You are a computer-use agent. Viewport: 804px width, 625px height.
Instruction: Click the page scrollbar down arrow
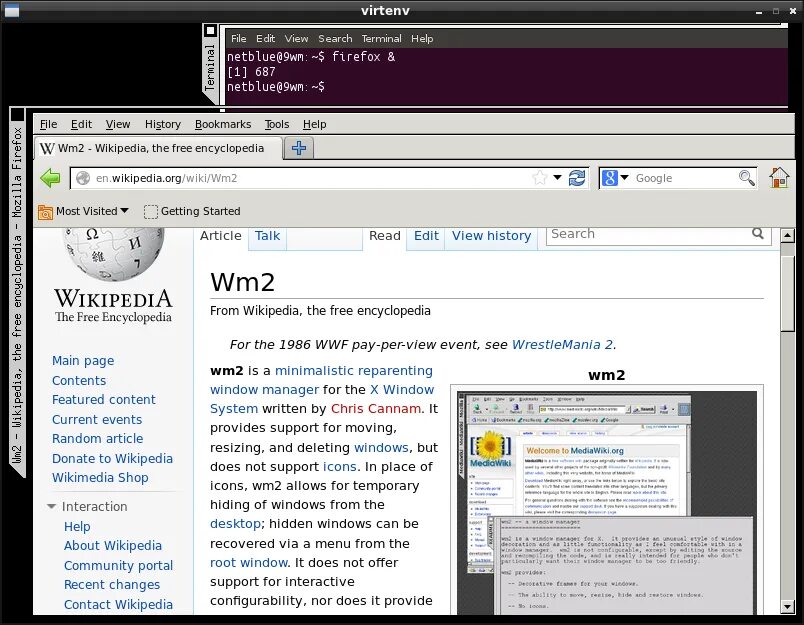tap(787, 607)
